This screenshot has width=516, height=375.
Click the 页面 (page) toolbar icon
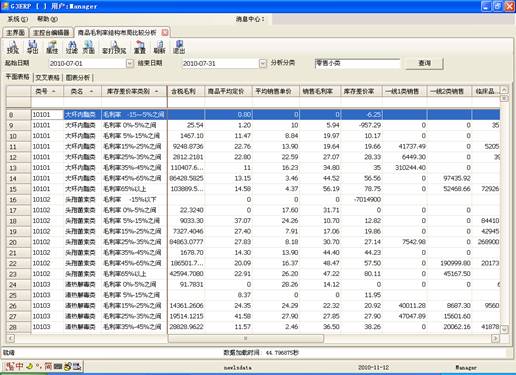point(88,47)
